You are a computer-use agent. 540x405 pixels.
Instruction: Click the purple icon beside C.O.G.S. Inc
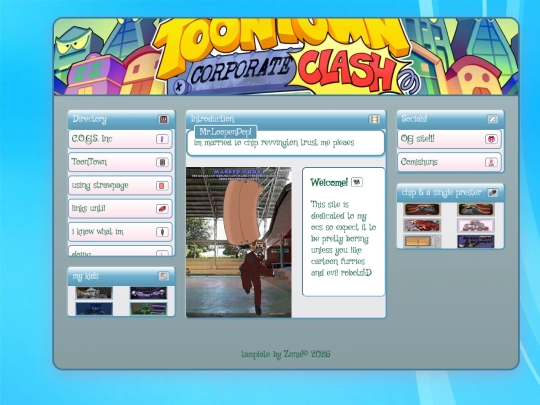(x=162, y=139)
